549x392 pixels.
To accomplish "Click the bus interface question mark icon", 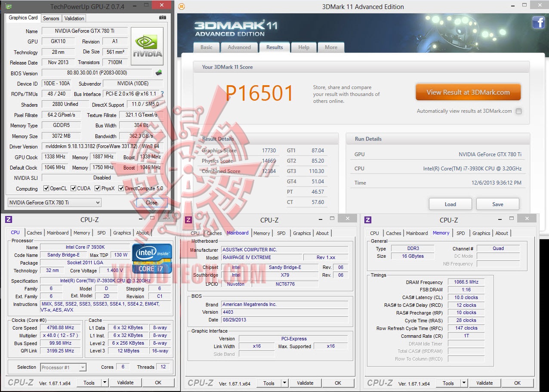I will point(162,94).
